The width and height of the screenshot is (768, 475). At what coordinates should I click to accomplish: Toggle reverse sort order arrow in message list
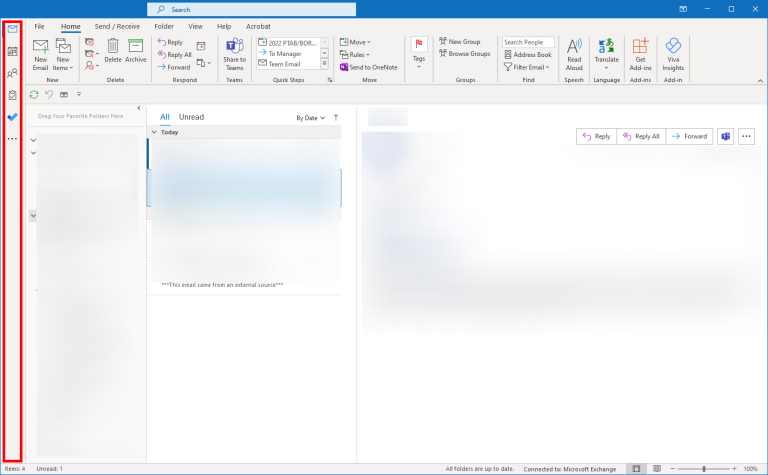point(336,117)
